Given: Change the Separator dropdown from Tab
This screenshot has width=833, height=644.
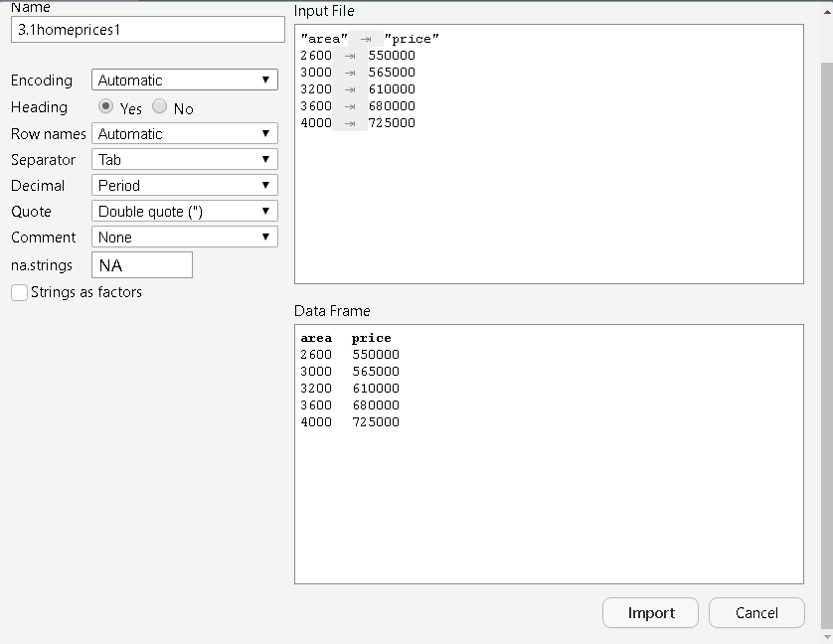Looking at the screenshot, I should [184, 159].
